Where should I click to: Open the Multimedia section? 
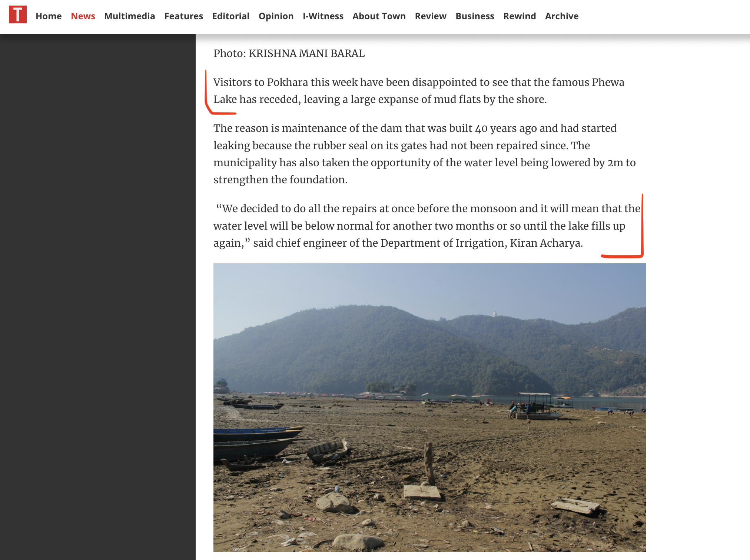coord(130,16)
